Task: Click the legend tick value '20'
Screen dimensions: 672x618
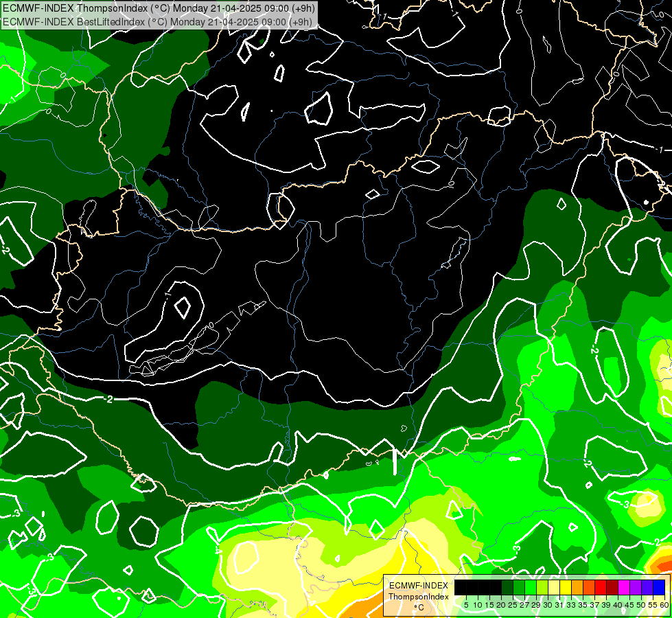Action: click(501, 605)
